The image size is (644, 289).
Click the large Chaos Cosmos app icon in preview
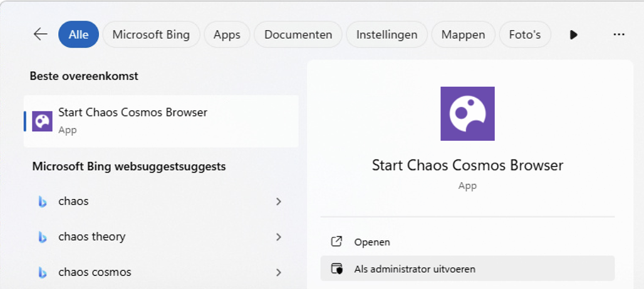(x=467, y=114)
